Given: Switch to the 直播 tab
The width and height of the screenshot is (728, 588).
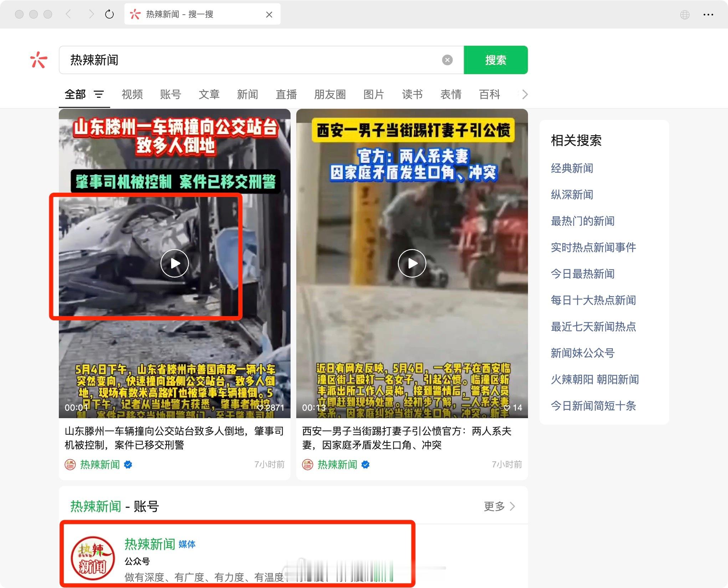Looking at the screenshot, I should pyautogui.click(x=286, y=94).
